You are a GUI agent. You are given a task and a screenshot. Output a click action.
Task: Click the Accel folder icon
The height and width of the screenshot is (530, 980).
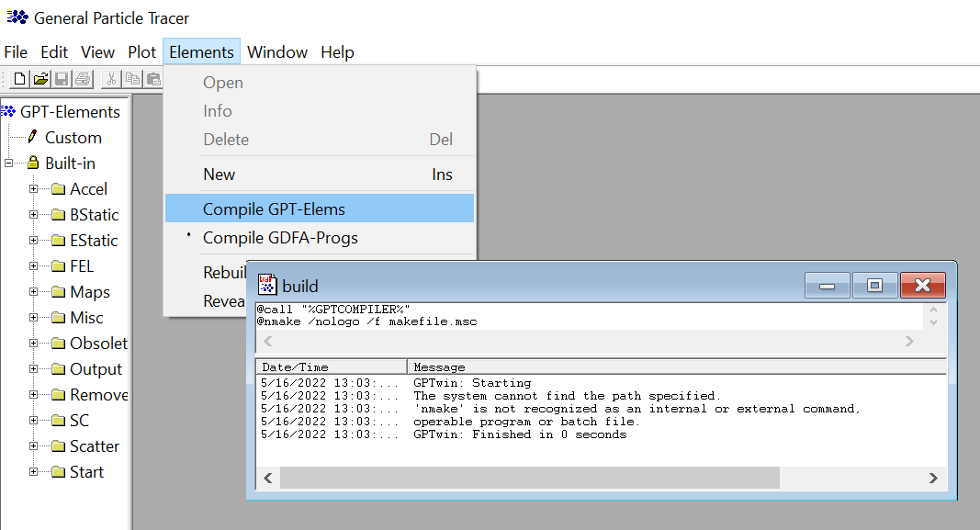[58, 188]
